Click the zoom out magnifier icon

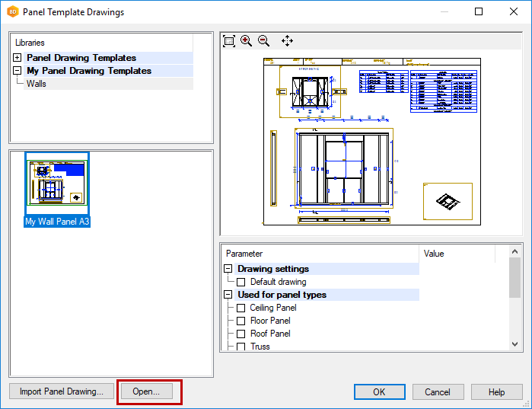tap(264, 41)
